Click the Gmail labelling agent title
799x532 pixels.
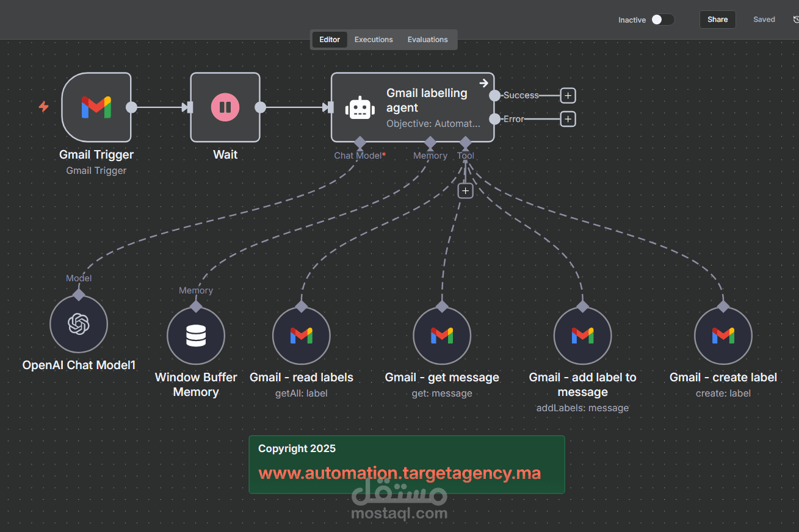(427, 101)
